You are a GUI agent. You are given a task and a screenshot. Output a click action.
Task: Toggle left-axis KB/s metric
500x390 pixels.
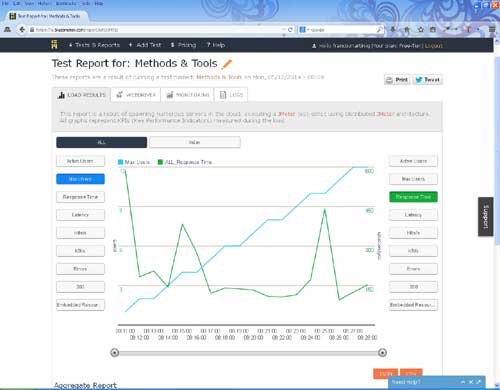click(x=80, y=251)
